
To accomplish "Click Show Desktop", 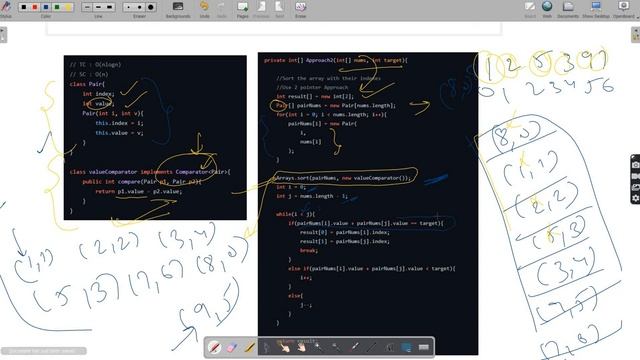I will 596,9.
